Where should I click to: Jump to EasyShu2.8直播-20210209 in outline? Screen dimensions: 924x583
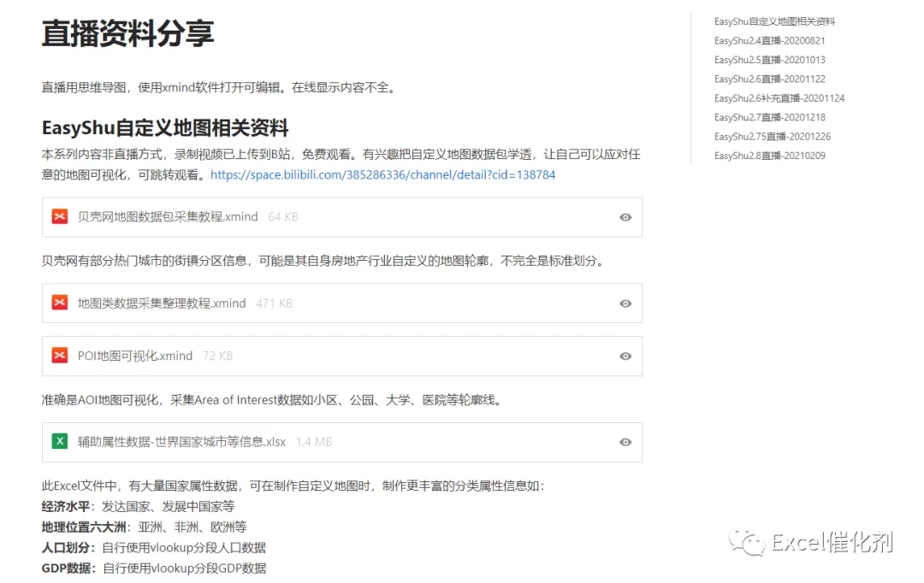(770, 156)
